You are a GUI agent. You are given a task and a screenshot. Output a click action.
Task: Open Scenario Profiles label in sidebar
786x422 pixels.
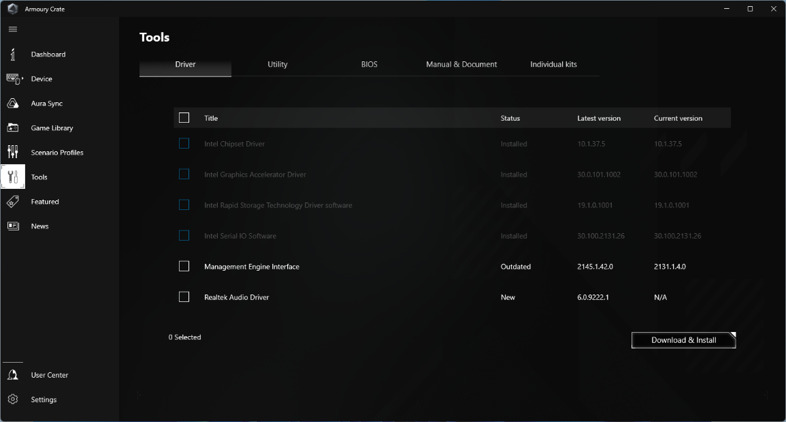pyautogui.click(x=57, y=152)
